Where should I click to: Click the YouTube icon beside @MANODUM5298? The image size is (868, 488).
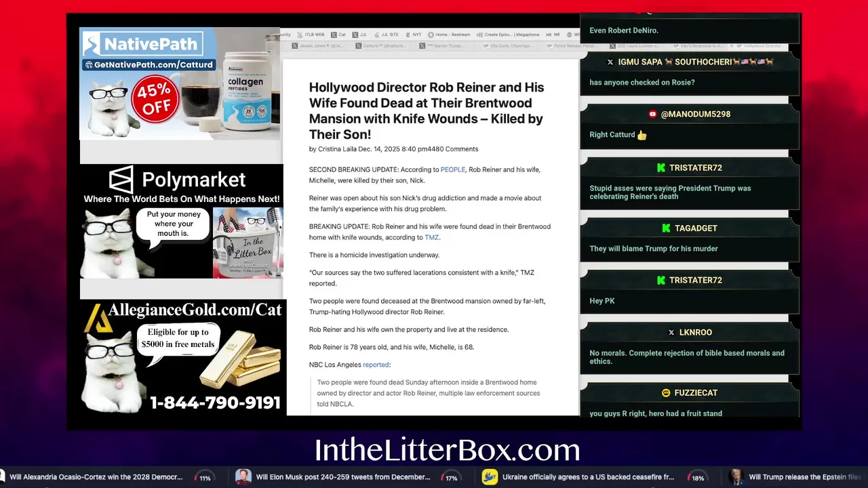coord(652,114)
